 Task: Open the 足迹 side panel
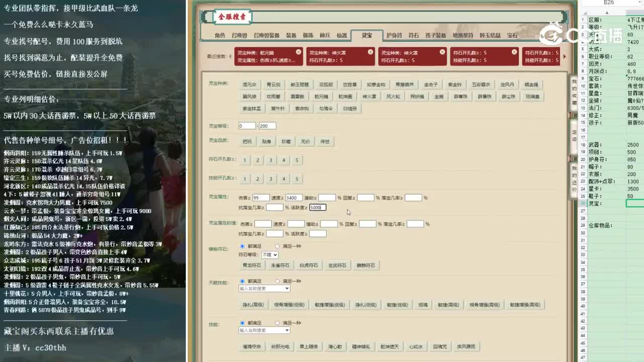tap(574, 134)
